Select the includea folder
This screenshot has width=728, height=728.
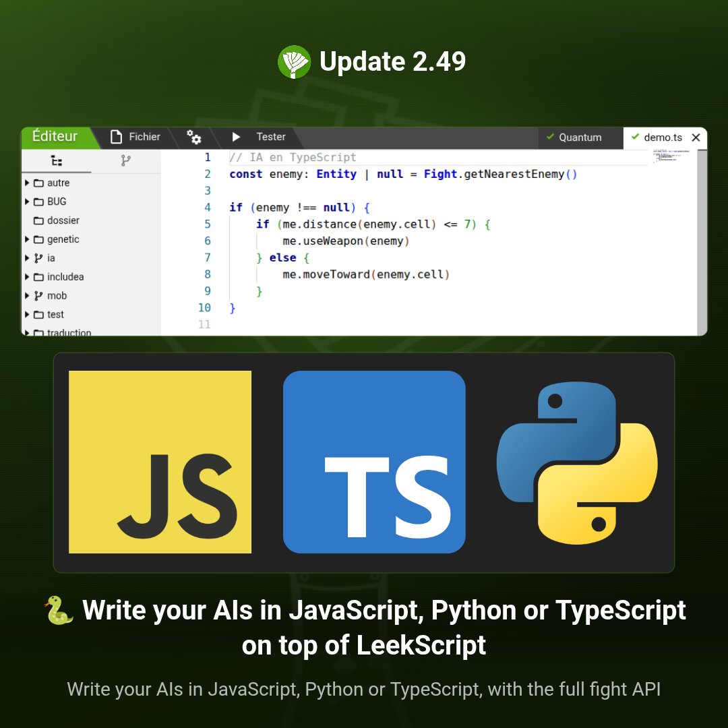pyautogui.click(x=91, y=277)
